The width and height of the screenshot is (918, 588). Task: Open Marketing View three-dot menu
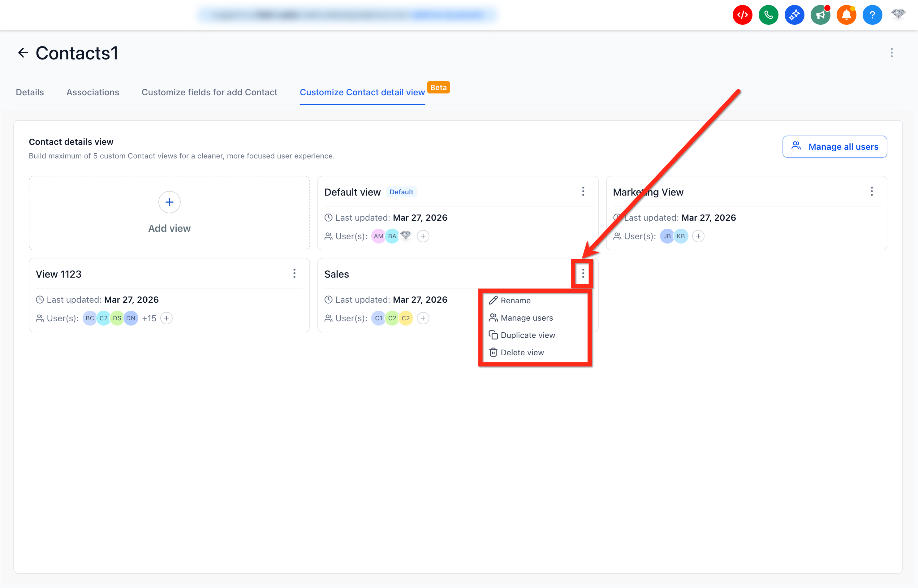tap(872, 191)
